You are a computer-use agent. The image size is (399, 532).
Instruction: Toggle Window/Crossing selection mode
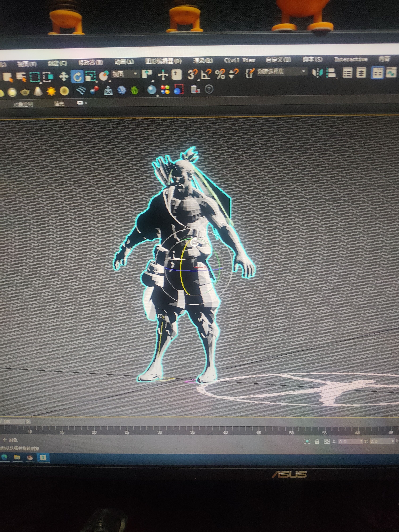click(48, 77)
